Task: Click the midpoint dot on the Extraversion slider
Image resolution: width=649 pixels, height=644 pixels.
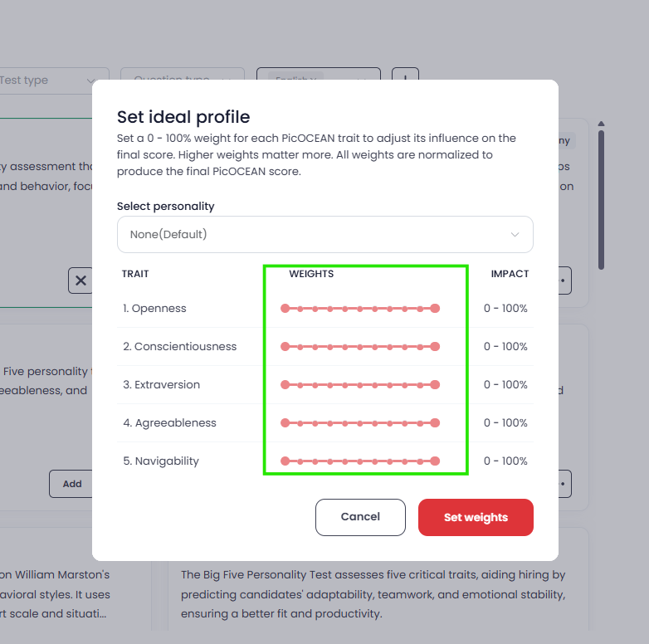Action: (360, 384)
